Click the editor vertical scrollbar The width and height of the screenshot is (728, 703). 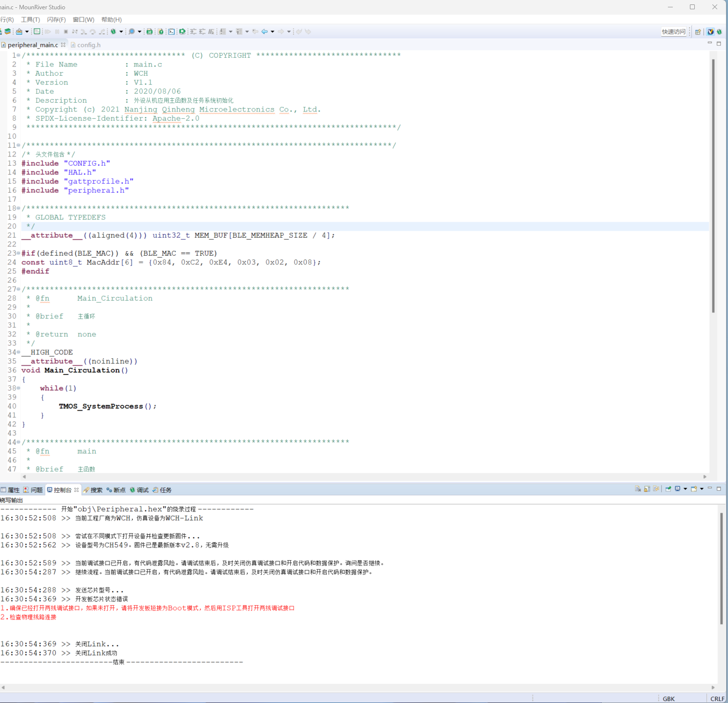(x=713, y=186)
